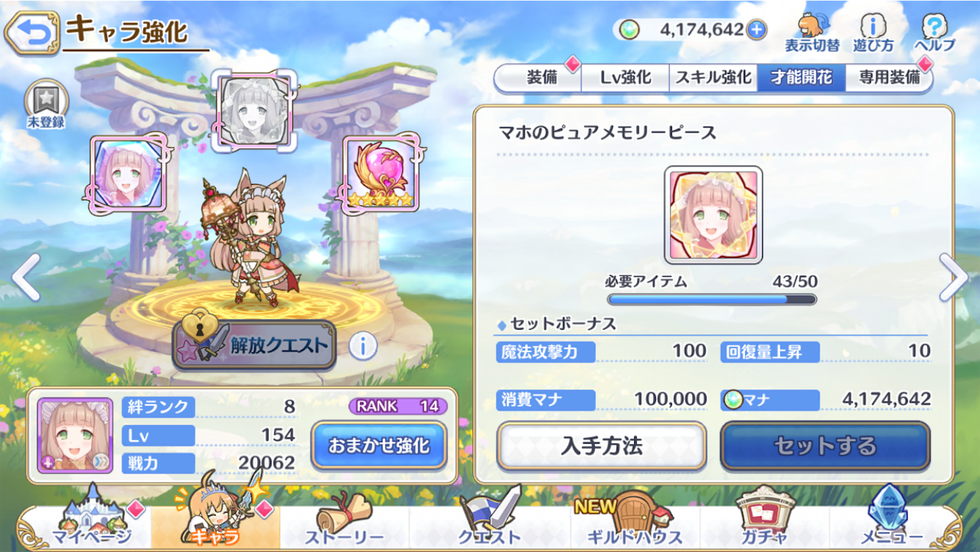Click the おまかせ強化 button

coord(379,445)
